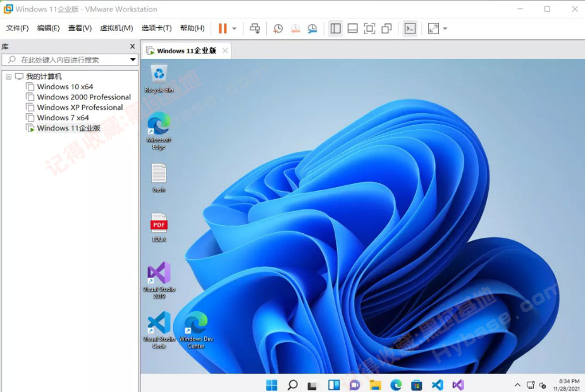Select 我的计算机 in the library
585x392 pixels.
pyautogui.click(x=44, y=77)
